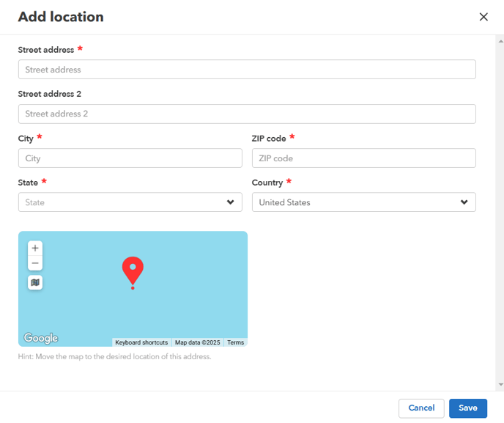Zoom in on the map
Screen dimensions: 504x423
[x=35, y=249]
